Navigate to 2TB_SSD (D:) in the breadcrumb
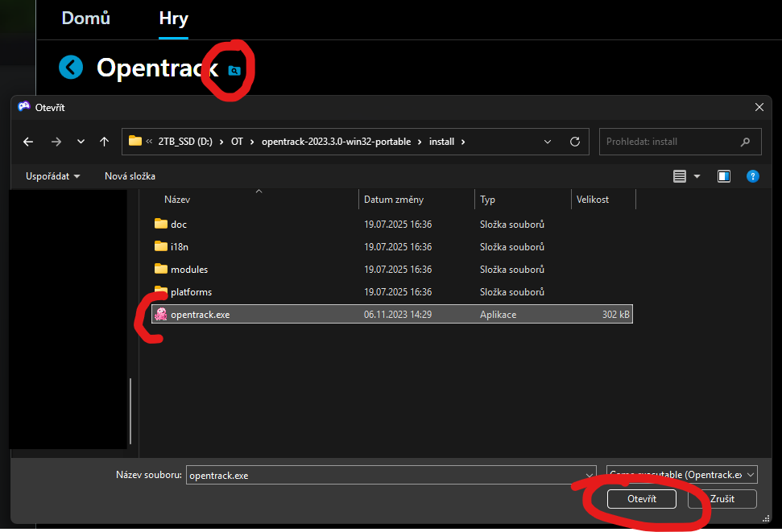 [185, 142]
